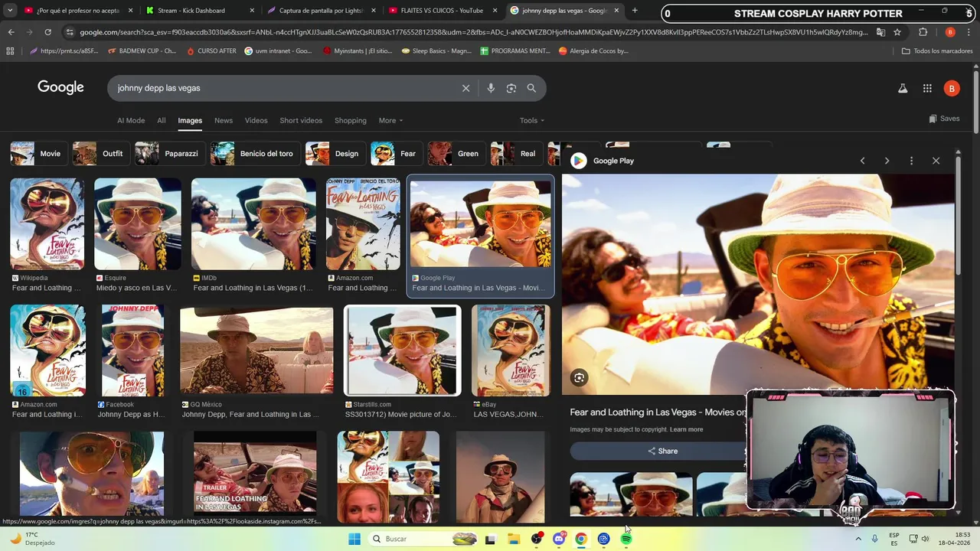Switch to the All results tab
The image size is (980, 551).
pos(162,120)
